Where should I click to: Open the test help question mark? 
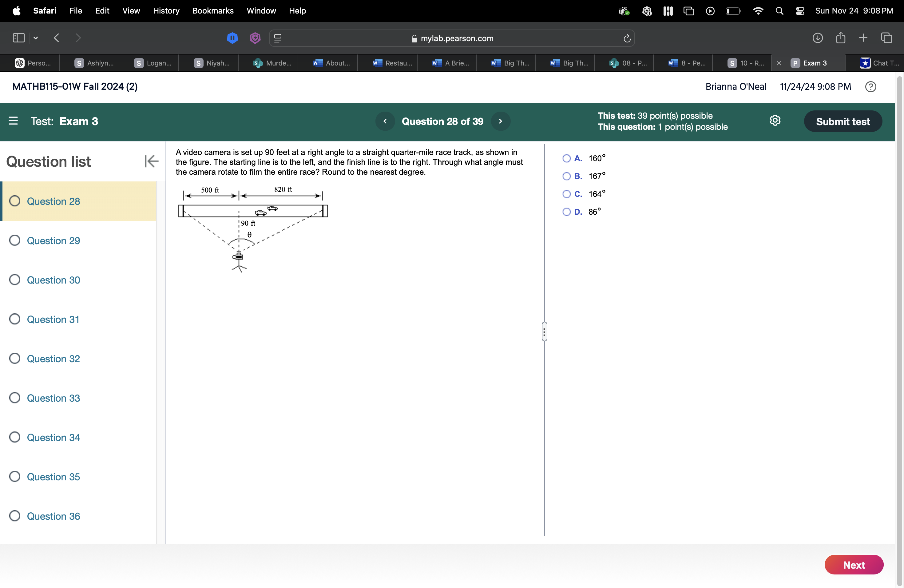pyautogui.click(x=870, y=87)
